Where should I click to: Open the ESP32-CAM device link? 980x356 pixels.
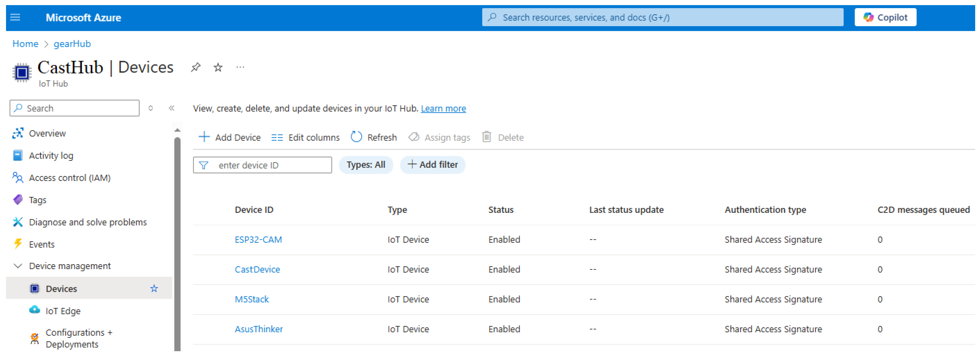click(258, 240)
